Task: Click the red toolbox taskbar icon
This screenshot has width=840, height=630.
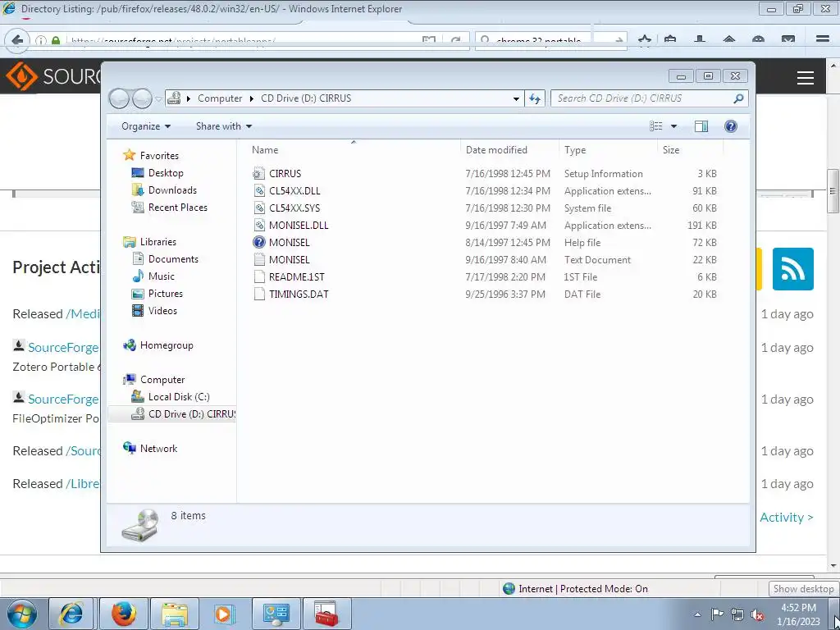Action: (x=326, y=614)
